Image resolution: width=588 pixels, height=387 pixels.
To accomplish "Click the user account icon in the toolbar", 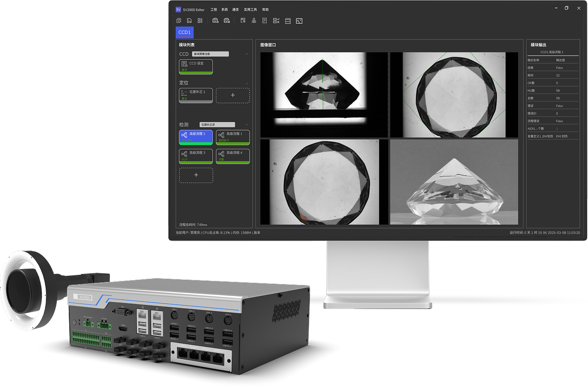I will click(254, 21).
